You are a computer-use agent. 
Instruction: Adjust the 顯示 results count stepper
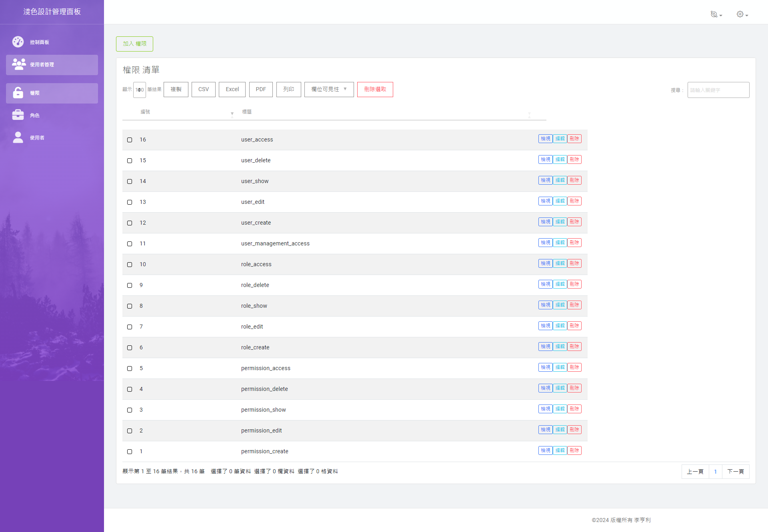coord(139,90)
